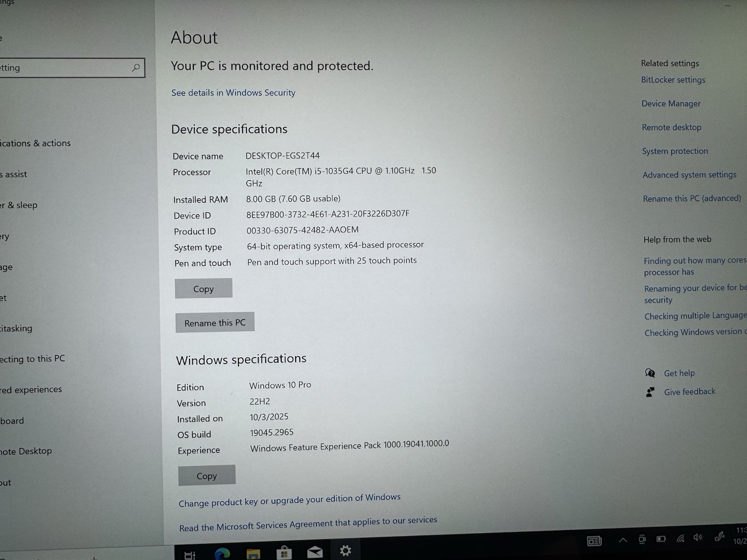Click Give feedback link text

(x=690, y=392)
